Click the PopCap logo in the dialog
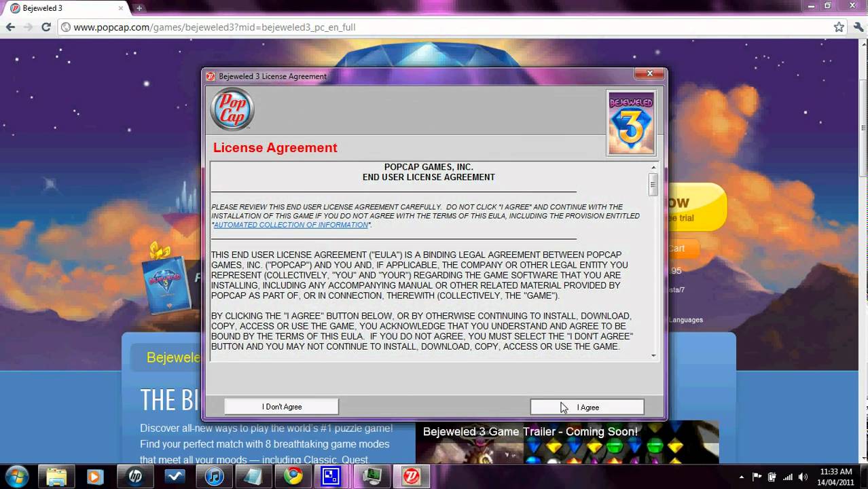The width and height of the screenshot is (868, 489). [x=232, y=109]
